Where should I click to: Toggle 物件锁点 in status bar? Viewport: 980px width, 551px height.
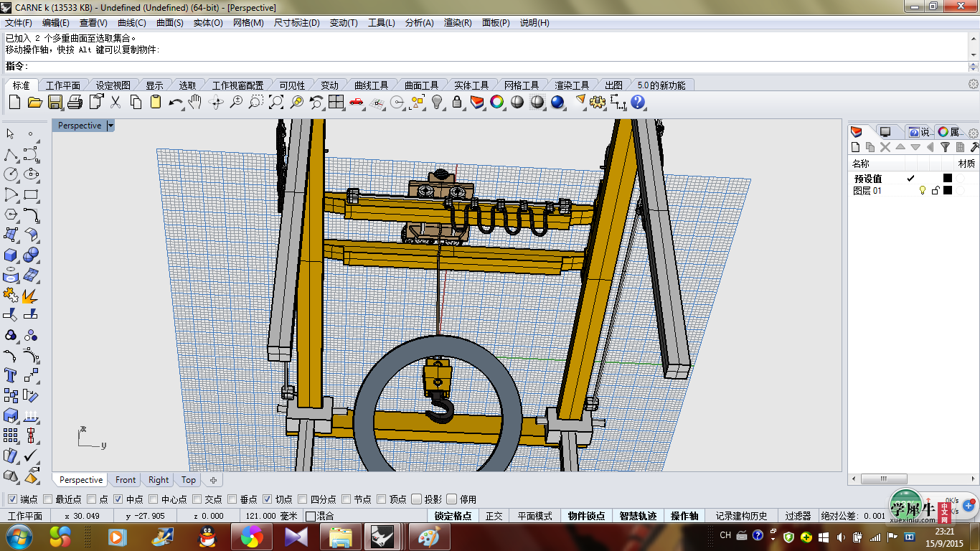[586, 516]
